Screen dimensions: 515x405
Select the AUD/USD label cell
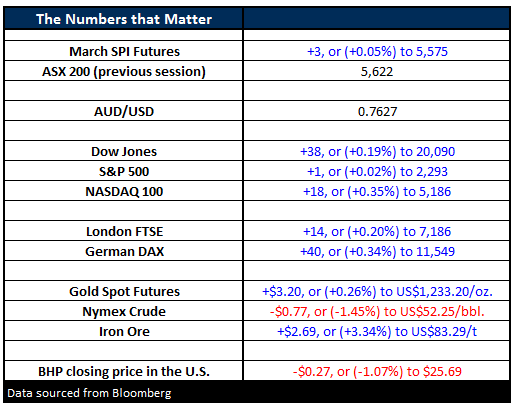click(x=124, y=111)
